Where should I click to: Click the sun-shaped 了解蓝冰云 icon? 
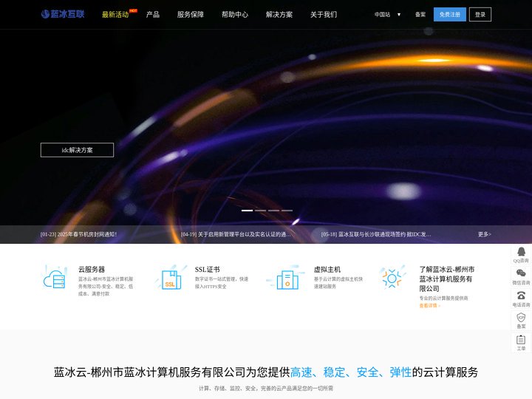[392, 278]
